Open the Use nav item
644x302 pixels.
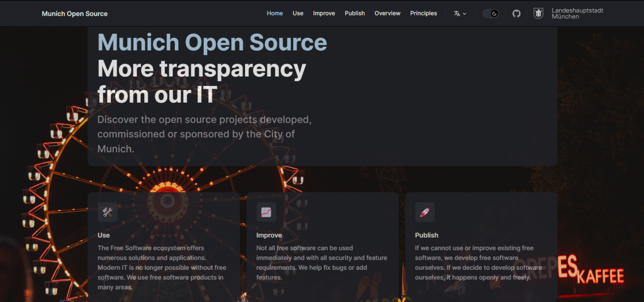coord(298,13)
